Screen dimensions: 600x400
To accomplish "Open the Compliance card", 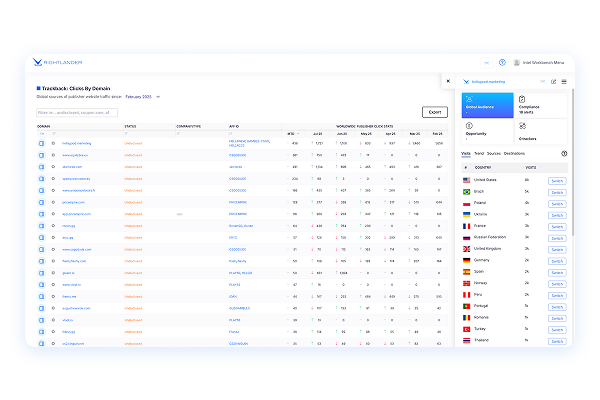I will (541, 105).
